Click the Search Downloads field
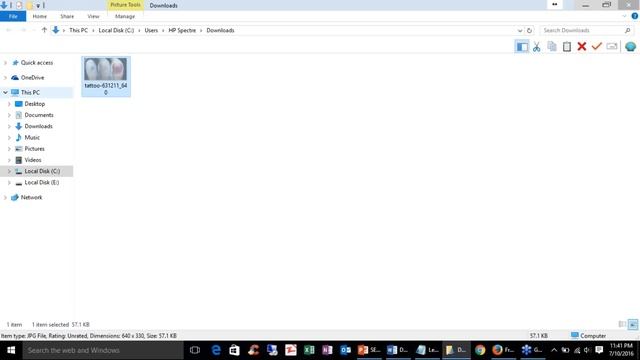The image size is (640, 360). (x=586, y=31)
